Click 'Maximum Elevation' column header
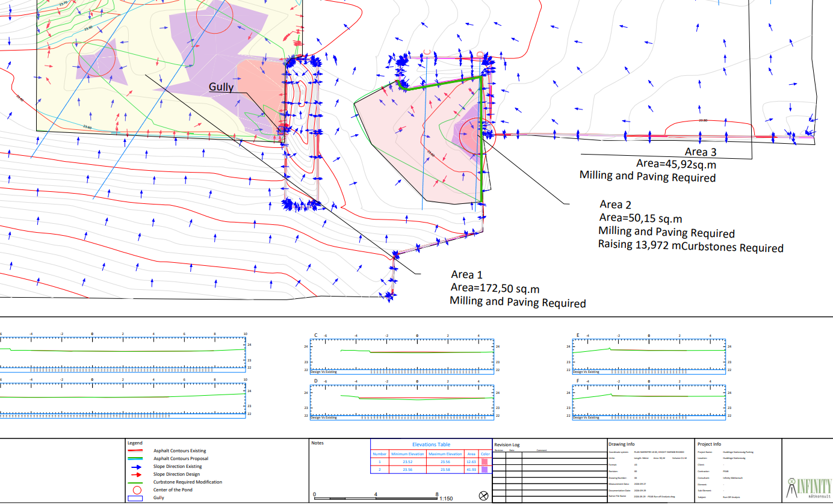 click(x=445, y=454)
